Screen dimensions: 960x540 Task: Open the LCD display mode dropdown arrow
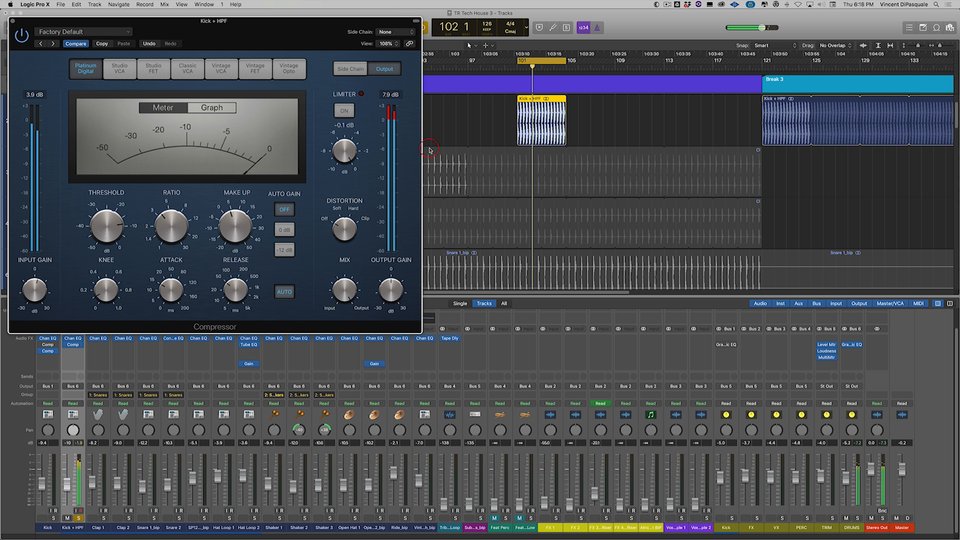coord(526,28)
